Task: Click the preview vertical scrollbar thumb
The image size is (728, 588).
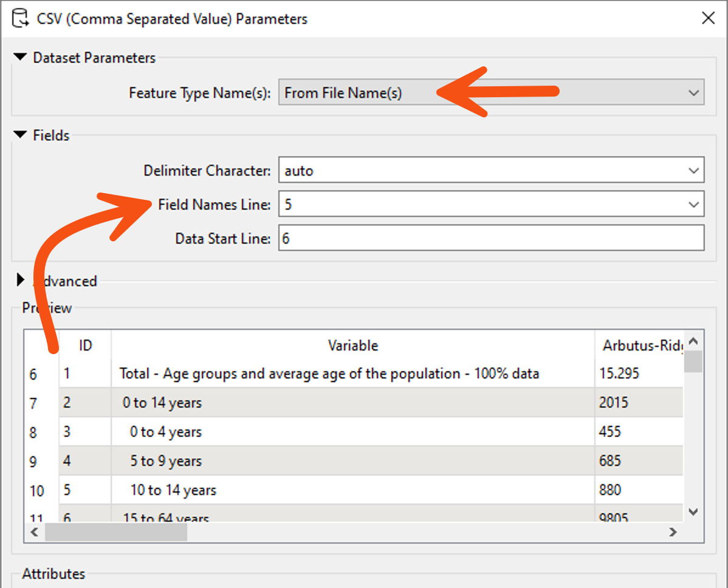Action: pyautogui.click(x=693, y=362)
